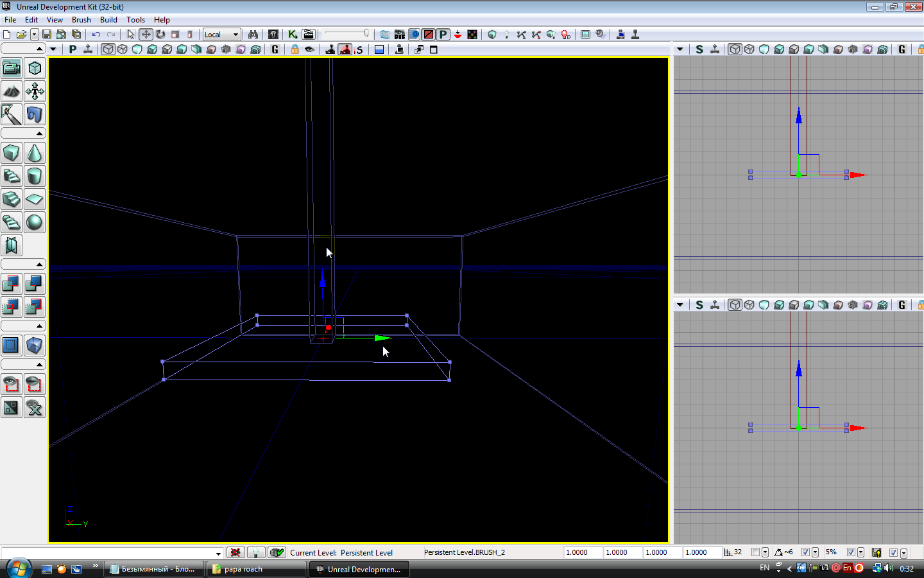Toggle the scale snap 5% checkbox
Viewport: 924px width, 578px height.
pos(851,552)
